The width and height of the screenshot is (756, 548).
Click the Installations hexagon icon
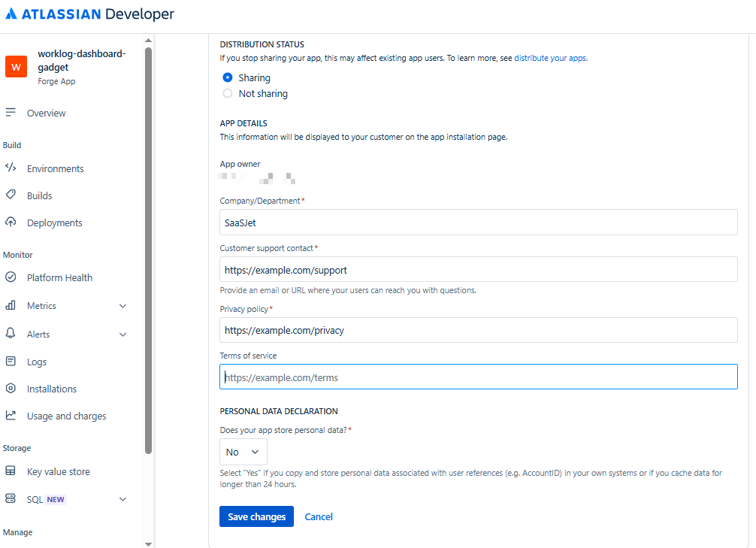11,389
